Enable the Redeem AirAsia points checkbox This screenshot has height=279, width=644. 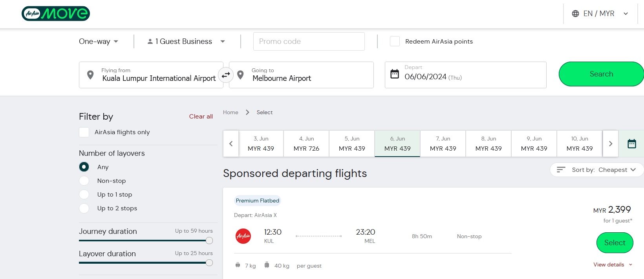coord(395,41)
